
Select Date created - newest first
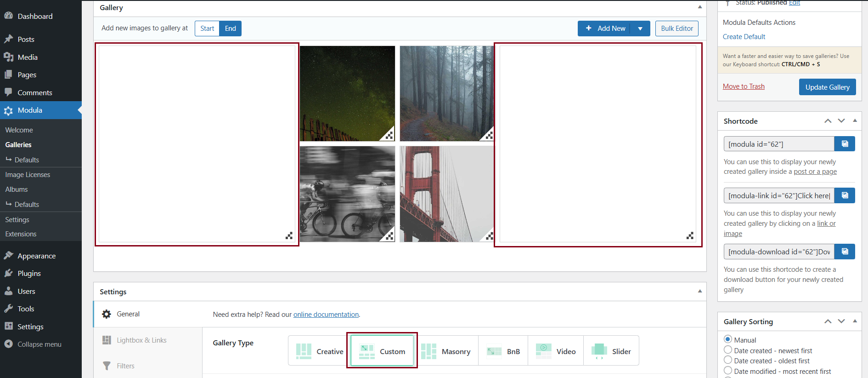coord(728,350)
